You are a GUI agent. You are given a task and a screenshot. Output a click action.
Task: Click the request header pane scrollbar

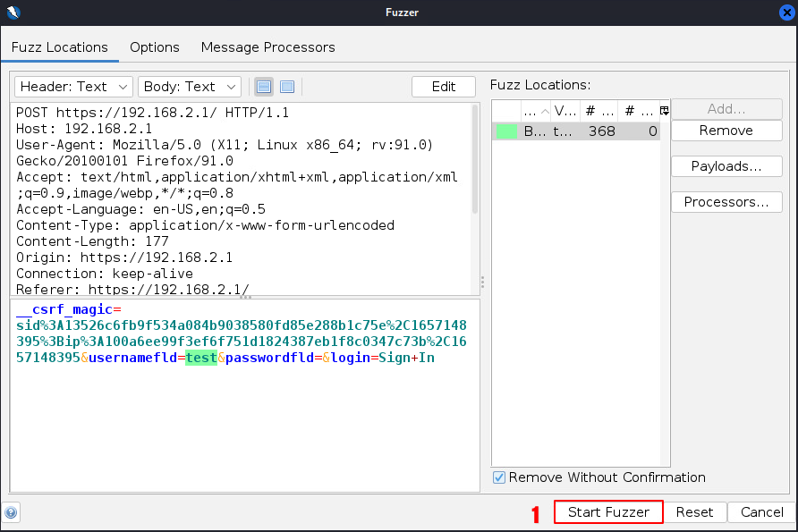coord(474,161)
